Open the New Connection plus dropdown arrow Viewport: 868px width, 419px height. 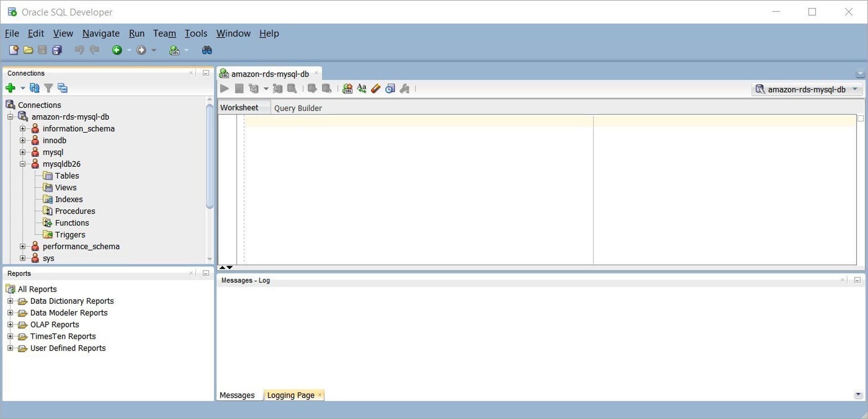click(23, 88)
